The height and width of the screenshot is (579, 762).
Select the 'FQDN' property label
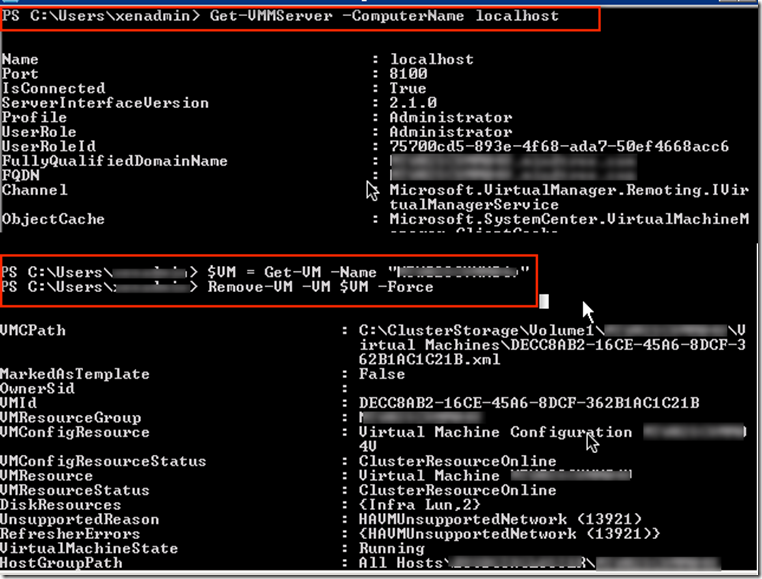(x=20, y=175)
